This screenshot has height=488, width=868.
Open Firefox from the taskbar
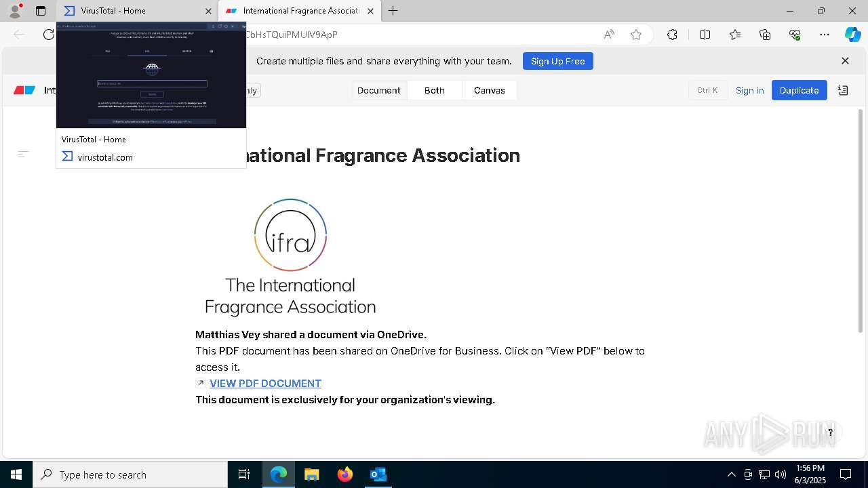tap(345, 474)
